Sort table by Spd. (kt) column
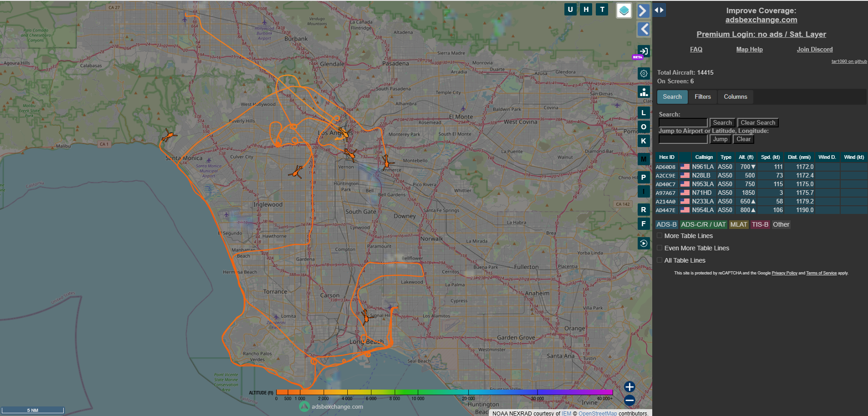The height and width of the screenshot is (416, 868). 770,157
